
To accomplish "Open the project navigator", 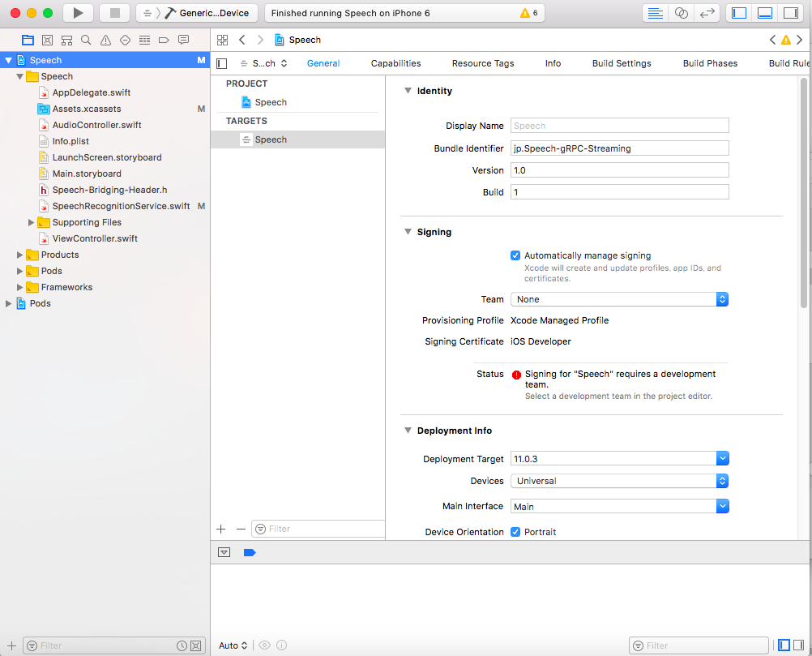I will tap(28, 40).
